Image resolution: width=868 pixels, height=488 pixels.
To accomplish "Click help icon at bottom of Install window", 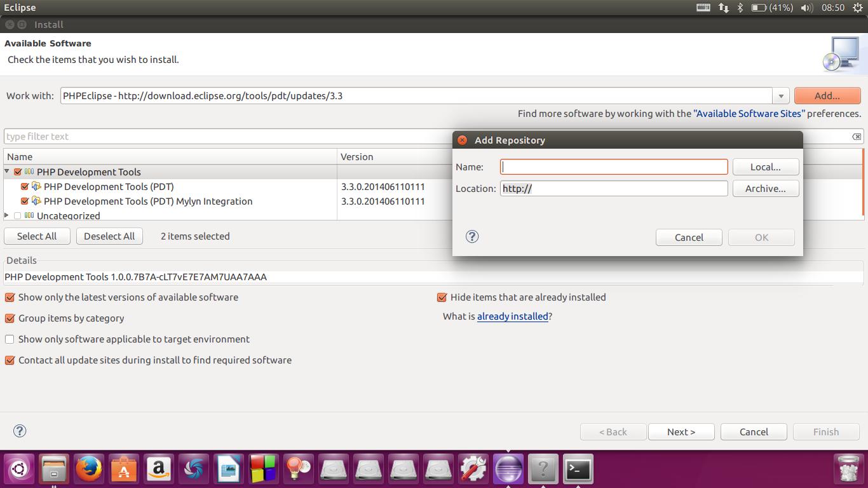I will point(20,431).
